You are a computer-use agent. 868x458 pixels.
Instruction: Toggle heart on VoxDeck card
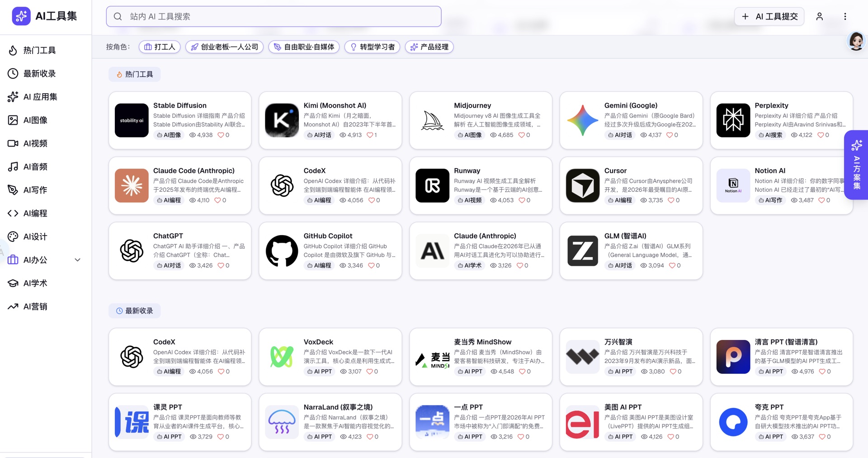click(x=369, y=372)
